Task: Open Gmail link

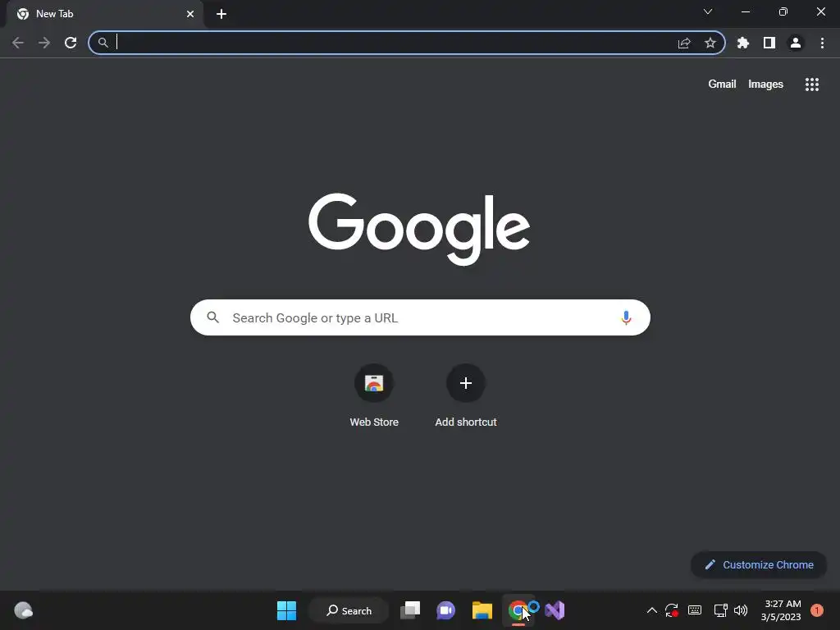Action: (x=722, y=84)
